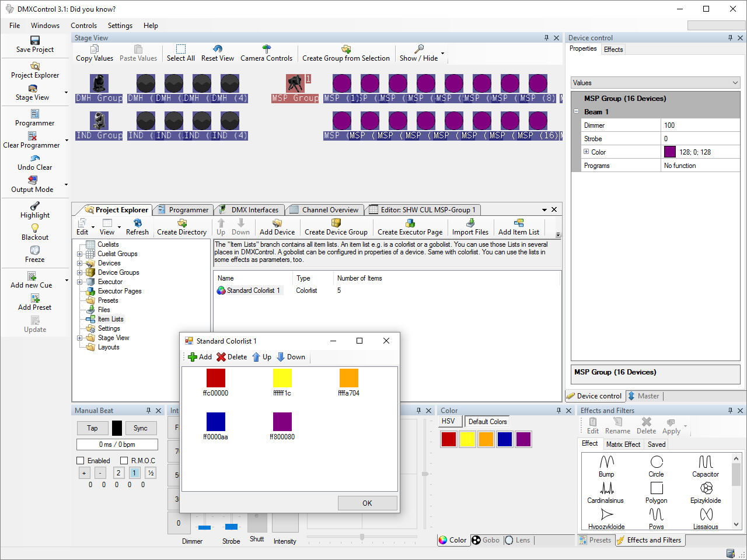Click the Save Project icon
This screenshot has width=747, height=560.
[35, 40]
